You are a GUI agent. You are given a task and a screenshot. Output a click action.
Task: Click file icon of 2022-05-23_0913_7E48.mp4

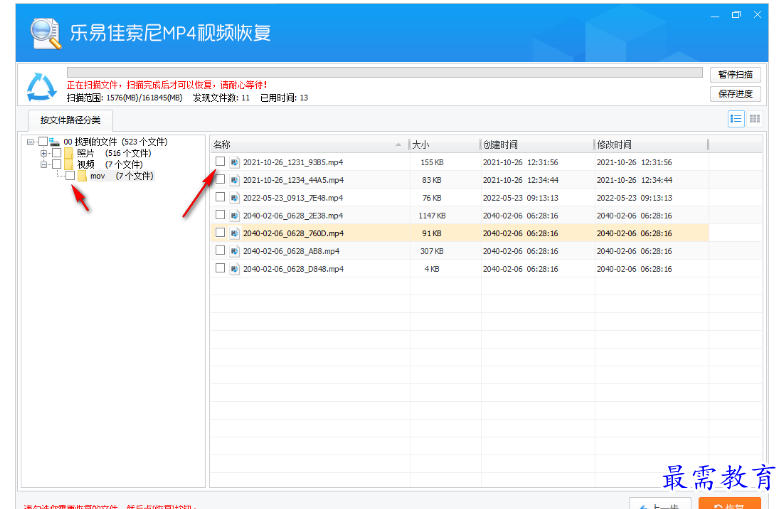[x=234, y=198]
